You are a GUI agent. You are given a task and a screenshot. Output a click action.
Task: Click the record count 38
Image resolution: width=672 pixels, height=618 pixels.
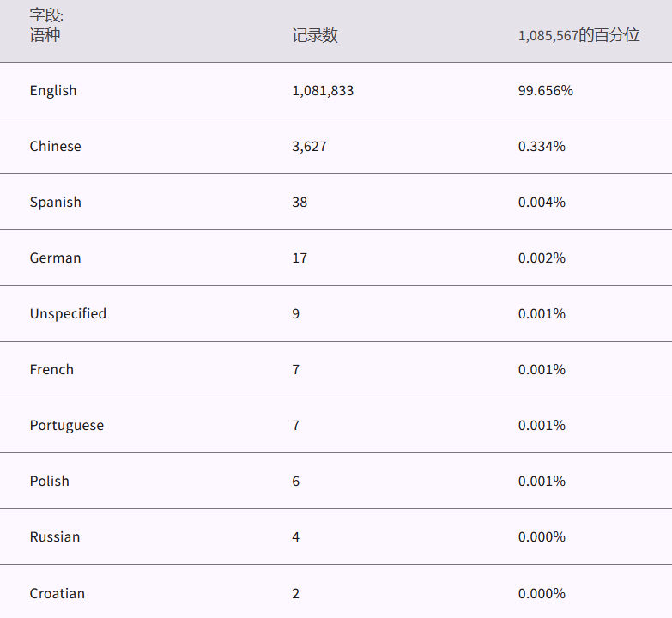pyautogui.click(x=300, y=203)
